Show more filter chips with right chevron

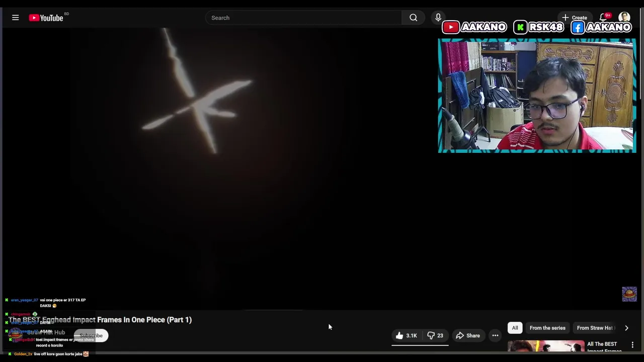tap(626, 328)
